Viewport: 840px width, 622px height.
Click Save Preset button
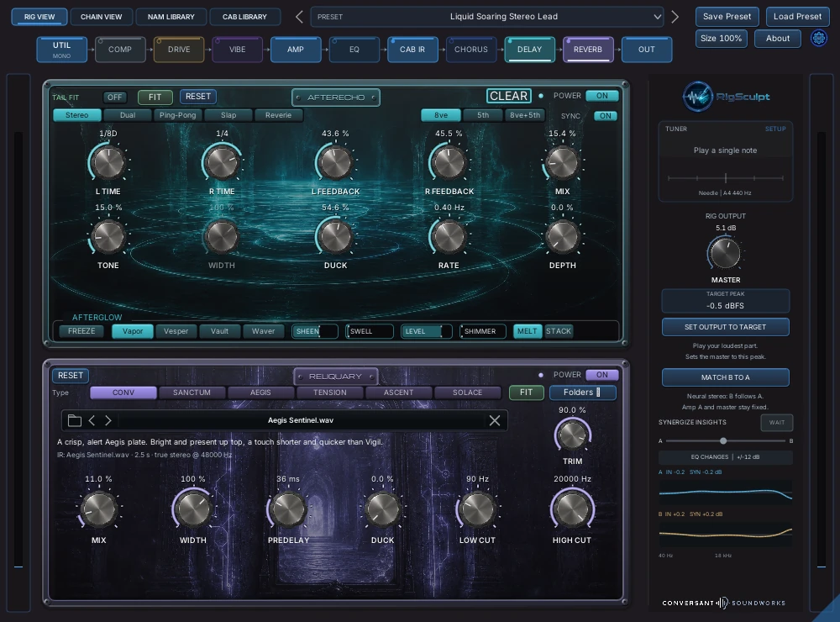(x=727, y=17)
